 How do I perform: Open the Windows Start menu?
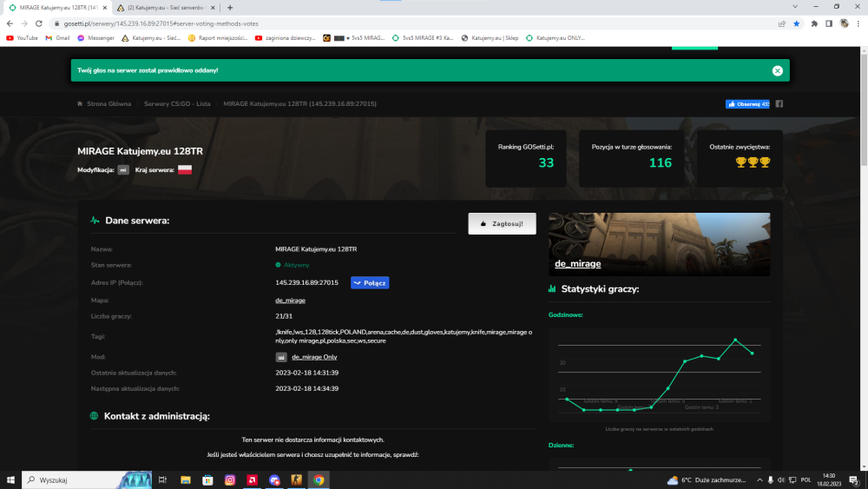[x=10, y=480]
